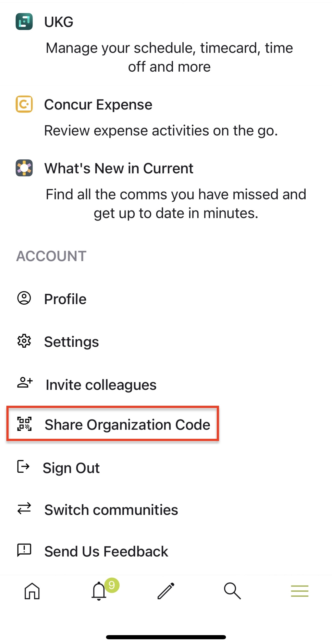Tap the Profile person icon

click(24, 298)
